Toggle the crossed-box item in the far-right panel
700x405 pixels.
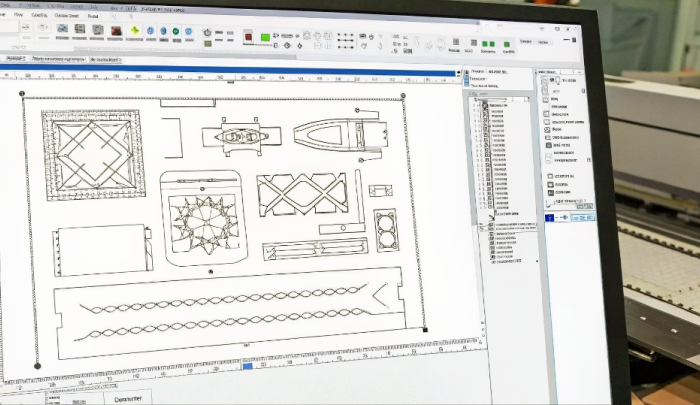pyautogui.click(x=547, y=130)
